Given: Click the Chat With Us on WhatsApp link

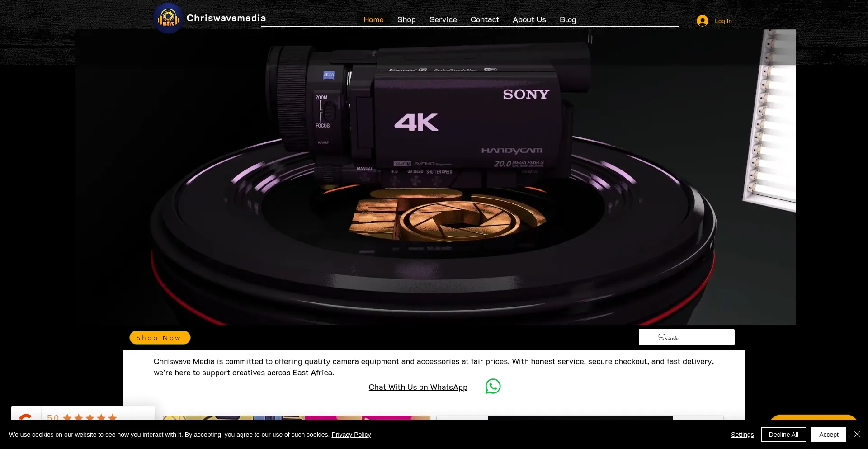Looking at the screenshot, I should tap(418, 387).
